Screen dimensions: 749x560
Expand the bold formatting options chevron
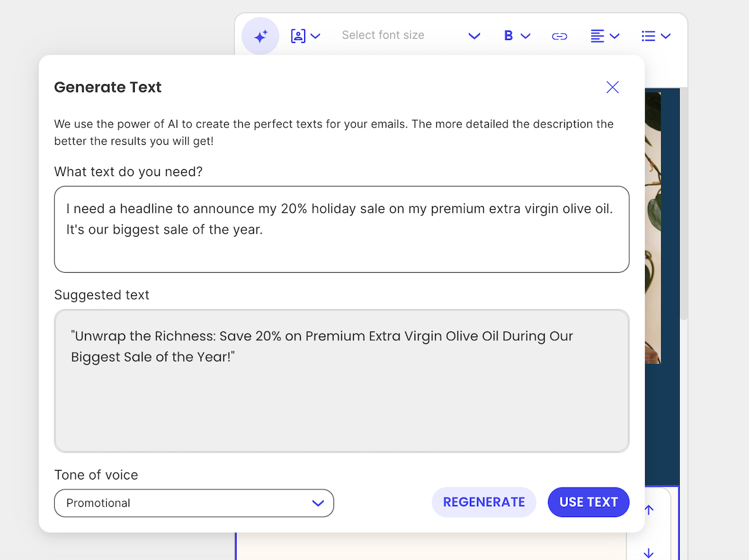525,36
